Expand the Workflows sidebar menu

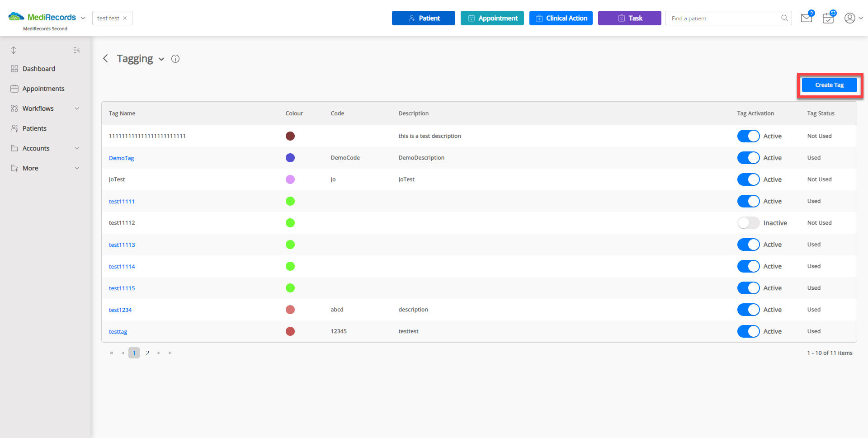tap(77, 108)
